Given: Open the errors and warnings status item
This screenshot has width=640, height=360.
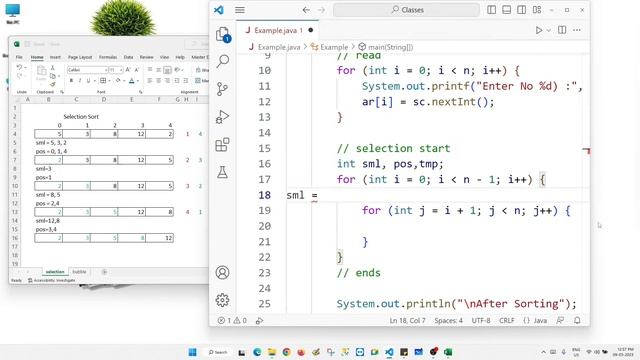Looking at the screenshot, I should click(x=232, y=320).
